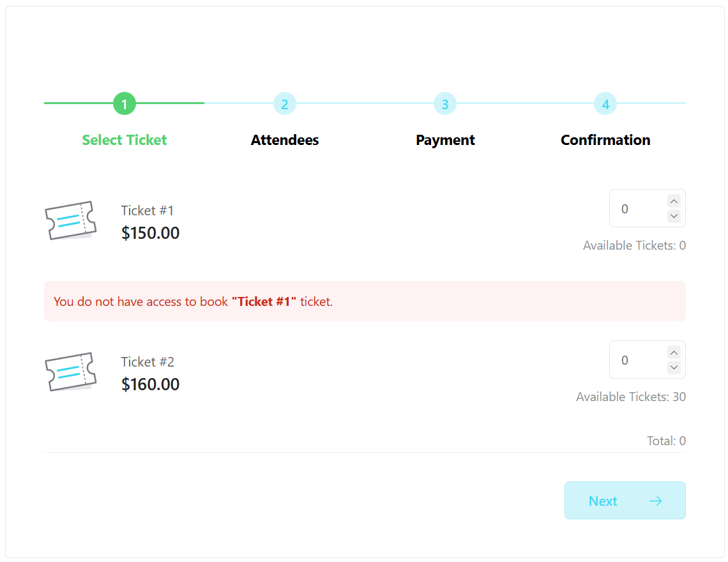Click step 2 circle in progress bar
Screen dimensions: 728x562
point(285,103)
